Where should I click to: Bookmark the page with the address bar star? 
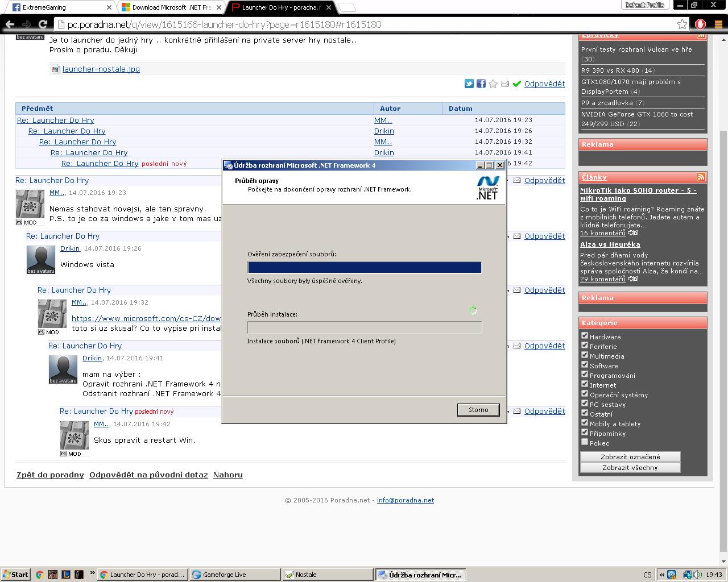[x=682, y=24]
